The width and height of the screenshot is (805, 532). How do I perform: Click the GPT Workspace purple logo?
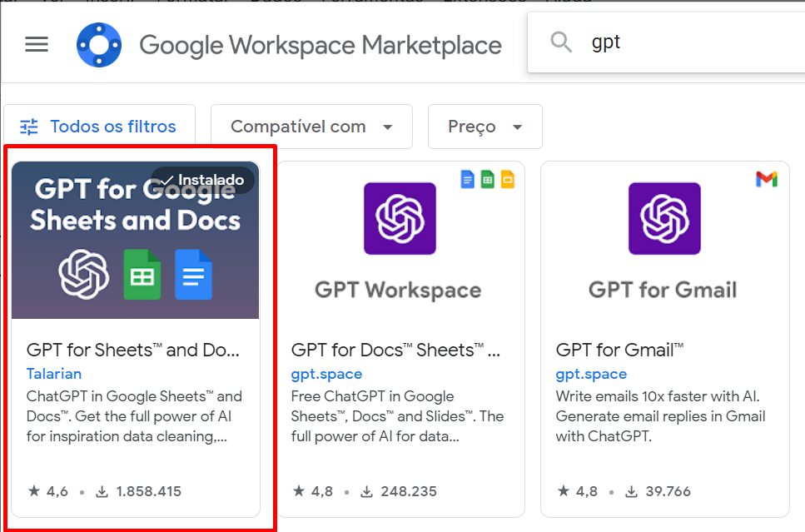400,219
